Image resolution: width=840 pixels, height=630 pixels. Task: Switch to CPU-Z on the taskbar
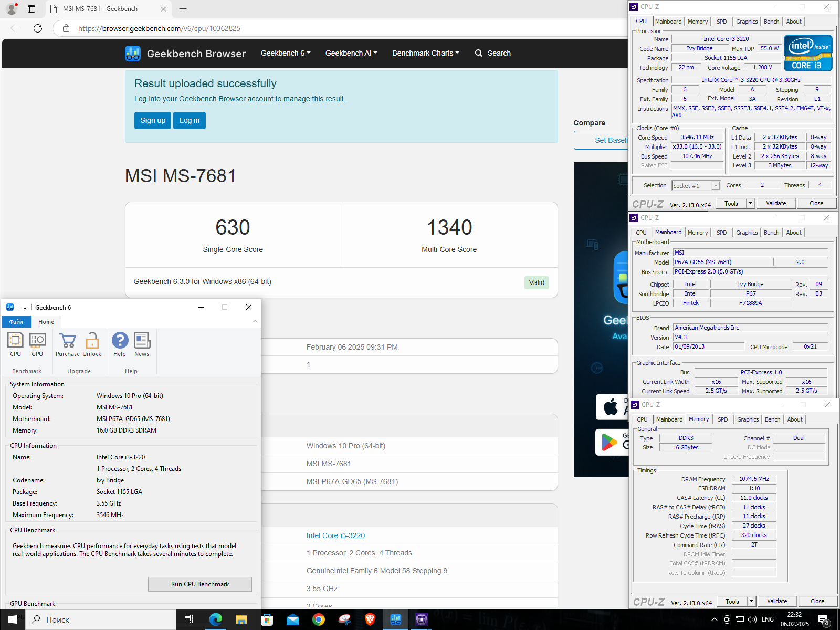click(422, 619)
